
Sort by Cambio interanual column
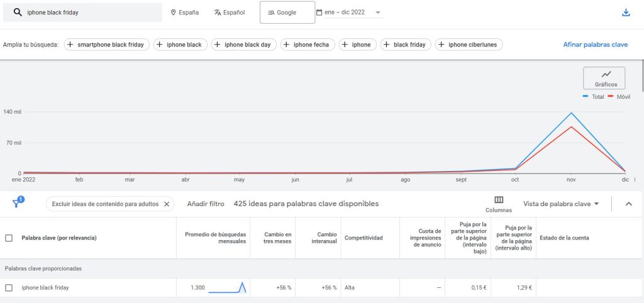(324, 238)
